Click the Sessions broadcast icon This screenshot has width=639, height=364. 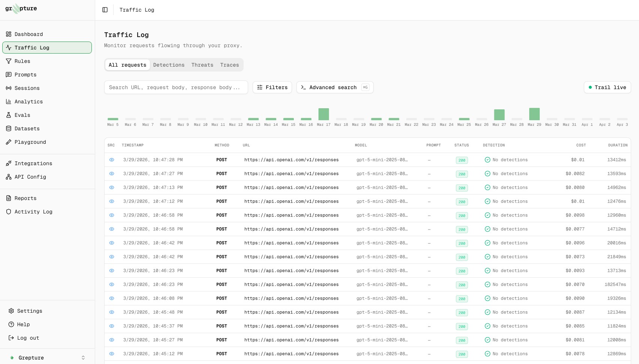click(9, 88)
